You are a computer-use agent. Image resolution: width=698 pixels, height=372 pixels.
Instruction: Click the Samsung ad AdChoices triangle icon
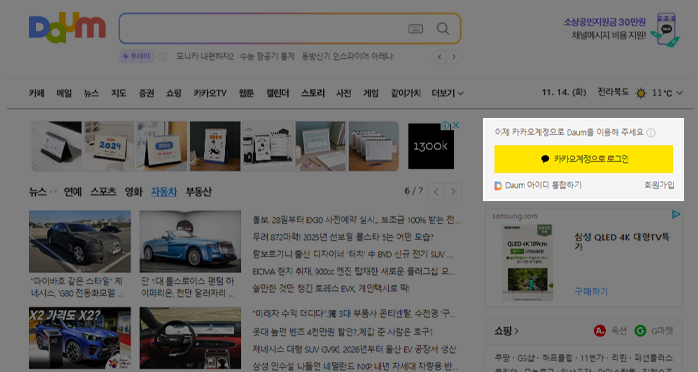pos(676,214)
